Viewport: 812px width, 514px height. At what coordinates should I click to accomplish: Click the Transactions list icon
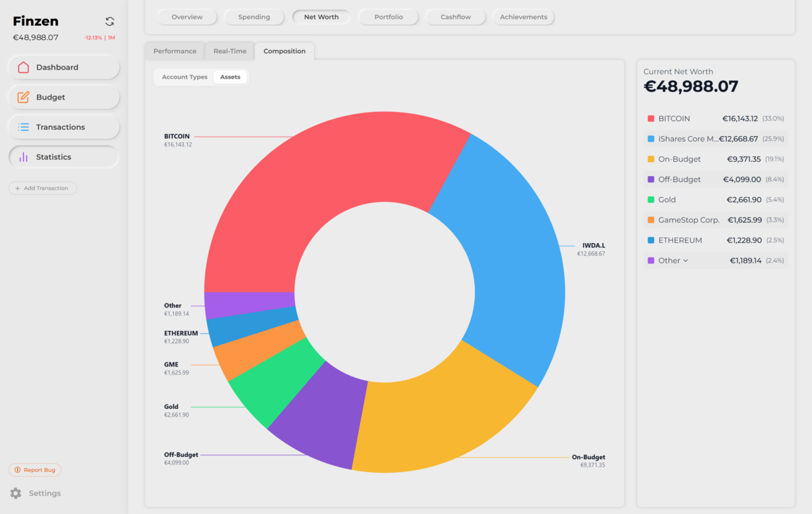[x=23, y=127]
